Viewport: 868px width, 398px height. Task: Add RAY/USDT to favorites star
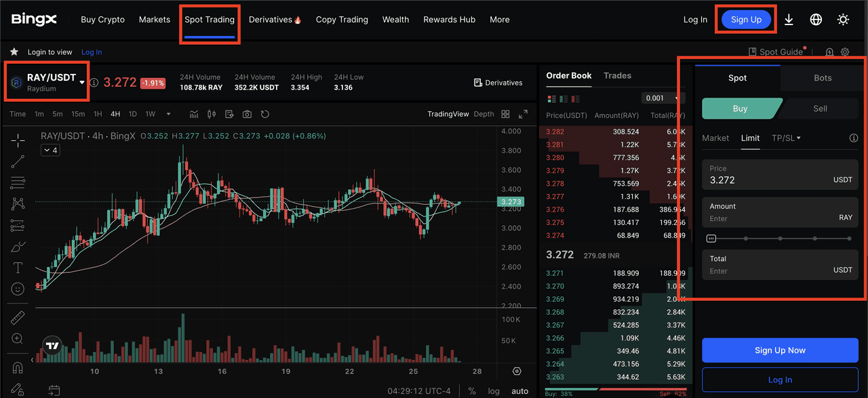point(14,52)
